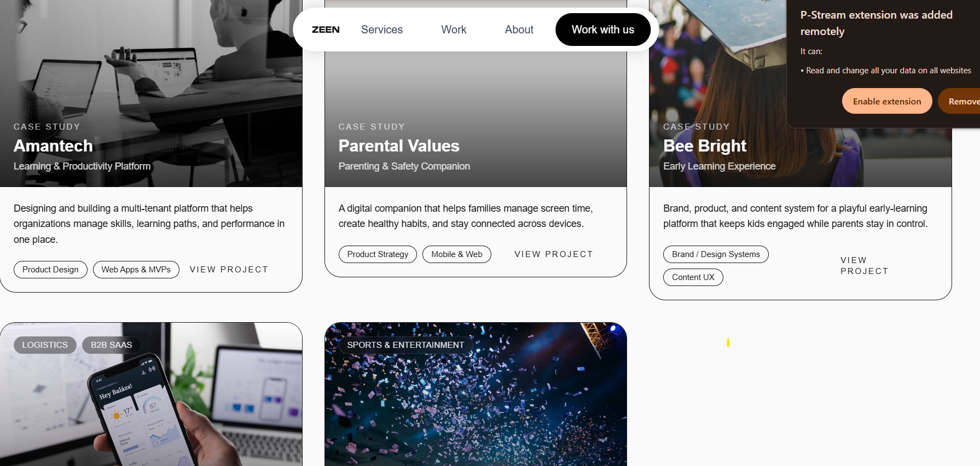Image resolution: width=980 pixels, height=466 pixels.
Task: Click the Work with us button
Action: (x=603, y=30)
